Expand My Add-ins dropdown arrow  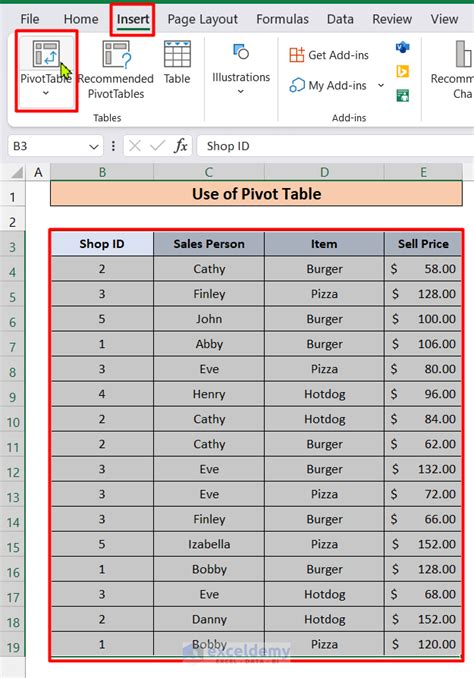pyautogui.click(x=381, y=85)
